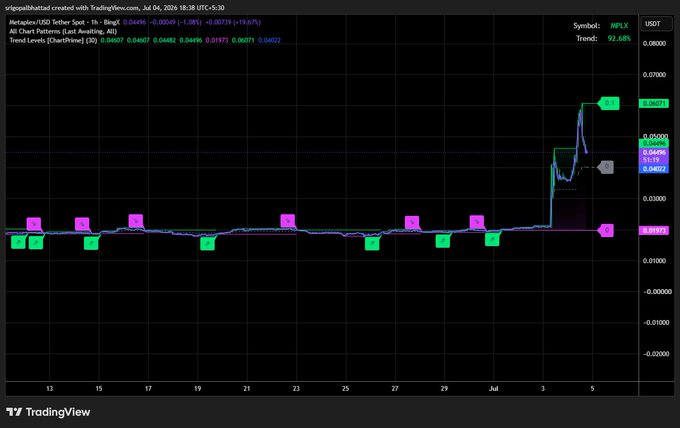This screenshot has width=680, height=428.
Task: Select green bullish marker near date 19
Action: click(x=207, y=244)
